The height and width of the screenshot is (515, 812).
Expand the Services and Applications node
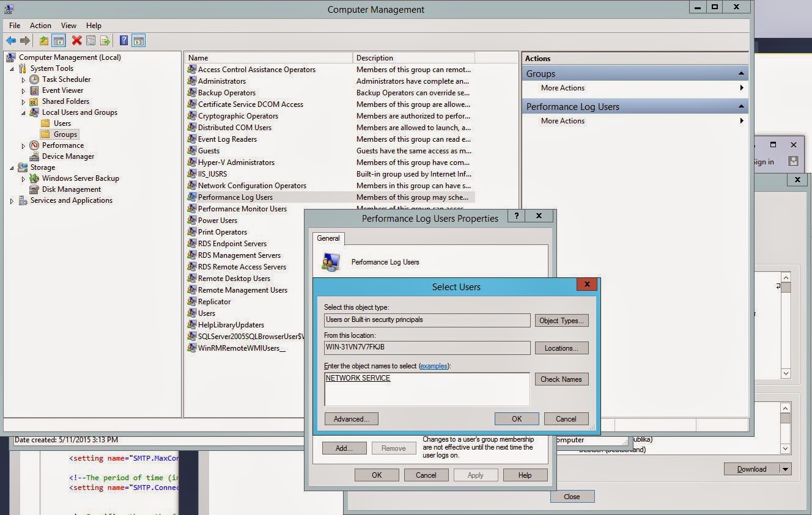pos(12,200)
